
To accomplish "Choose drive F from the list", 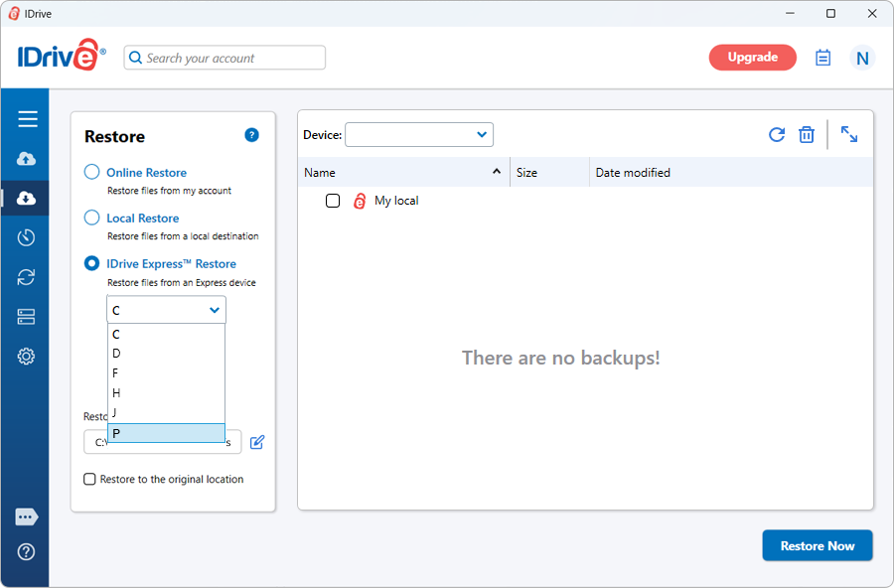I will coord(167,373).
